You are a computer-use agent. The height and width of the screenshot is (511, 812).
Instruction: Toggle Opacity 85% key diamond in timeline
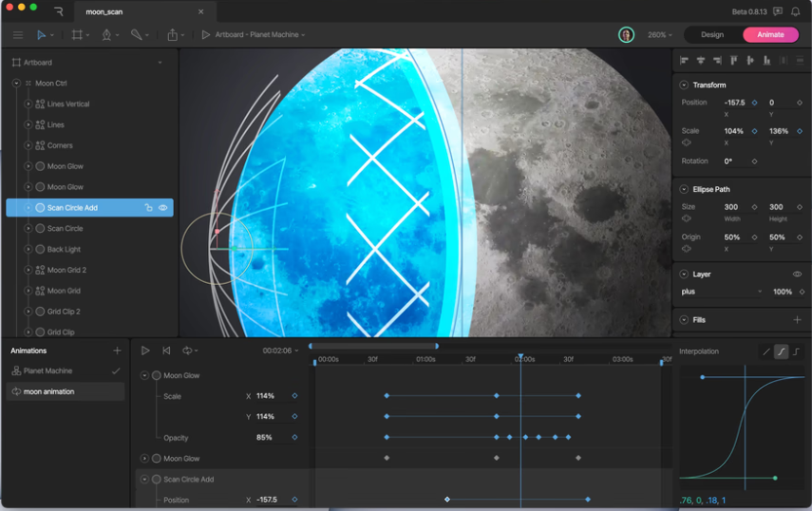tap(294, 438)
